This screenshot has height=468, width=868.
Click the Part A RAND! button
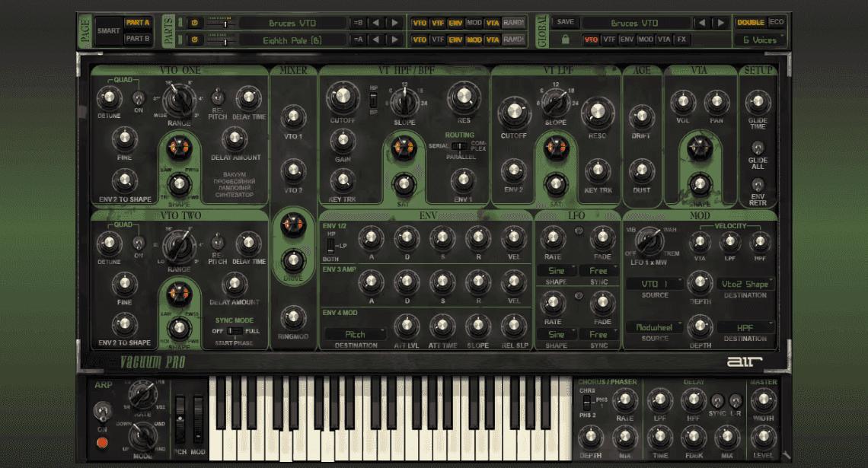513,23
